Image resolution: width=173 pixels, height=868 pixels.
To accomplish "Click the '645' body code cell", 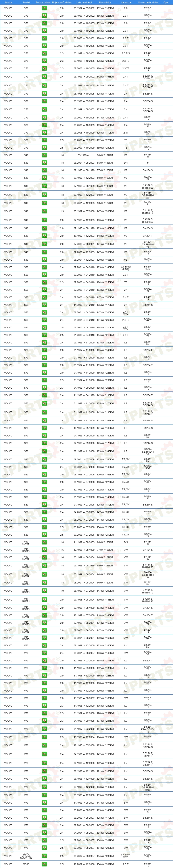I will (x=125, y=542).
